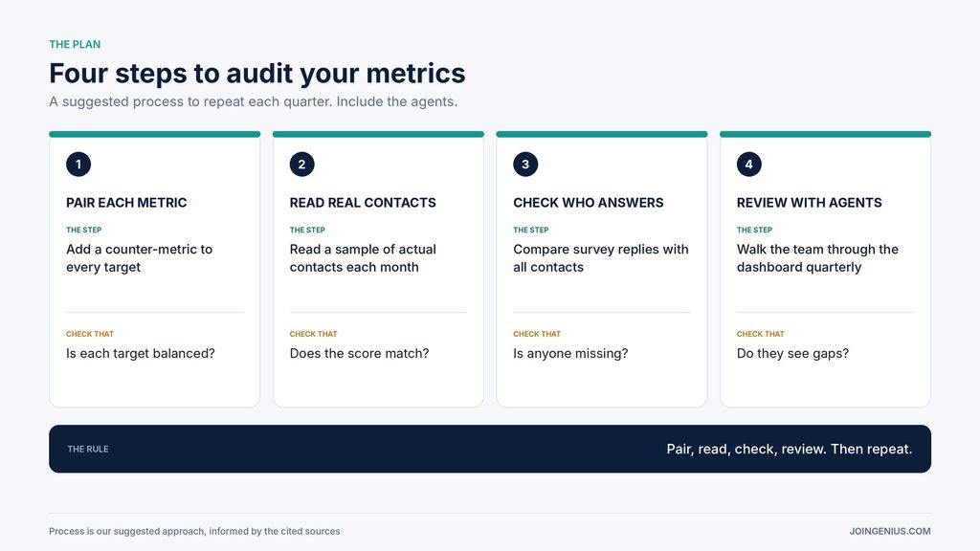Click "Compare survey replies with all contacts"
This screenshot has height=551, width=980.
(601, 258)
